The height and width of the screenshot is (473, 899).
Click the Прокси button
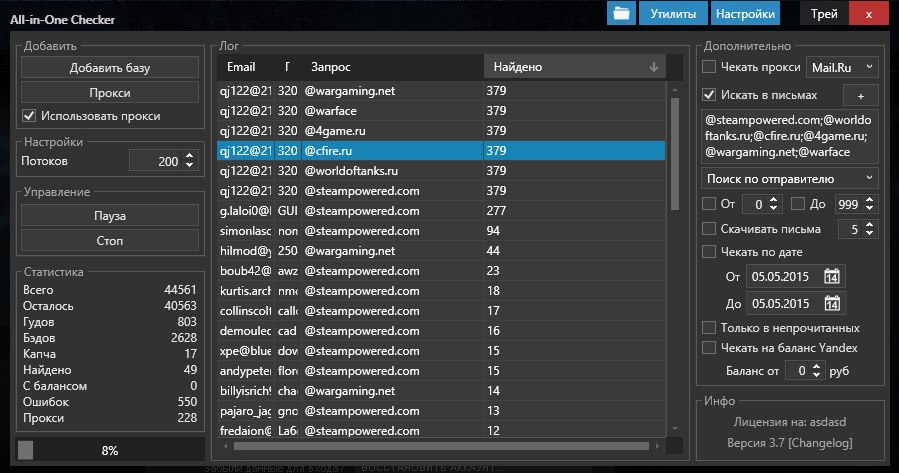(110, 92)
